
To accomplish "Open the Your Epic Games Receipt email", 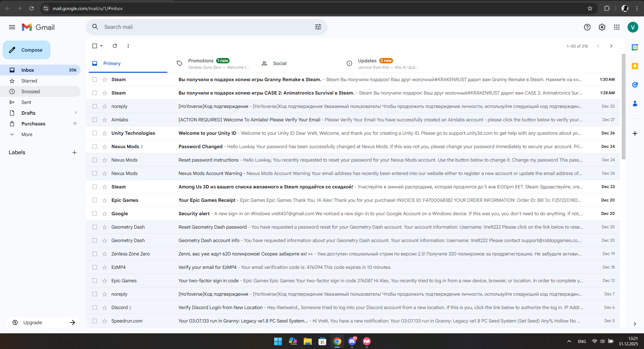I will (x=353, y=200).
